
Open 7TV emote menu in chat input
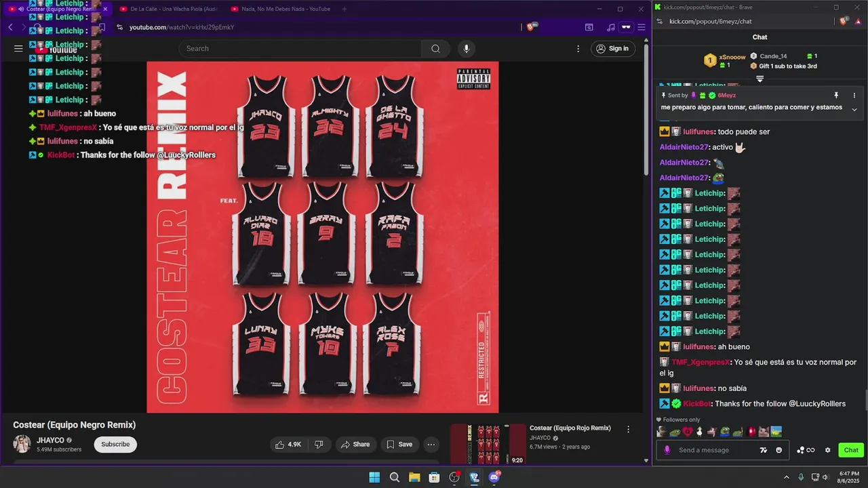click(764, 450)
